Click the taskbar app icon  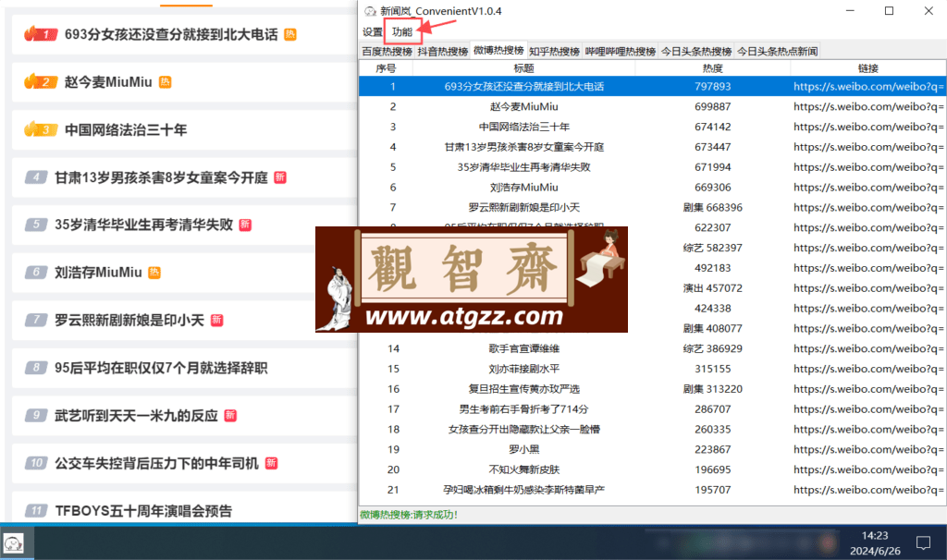(13, 543)
